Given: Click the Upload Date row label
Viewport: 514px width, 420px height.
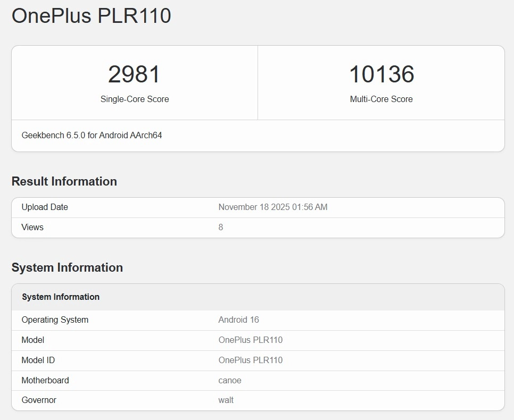Looking at the screenshot, I should click(45, 207).
